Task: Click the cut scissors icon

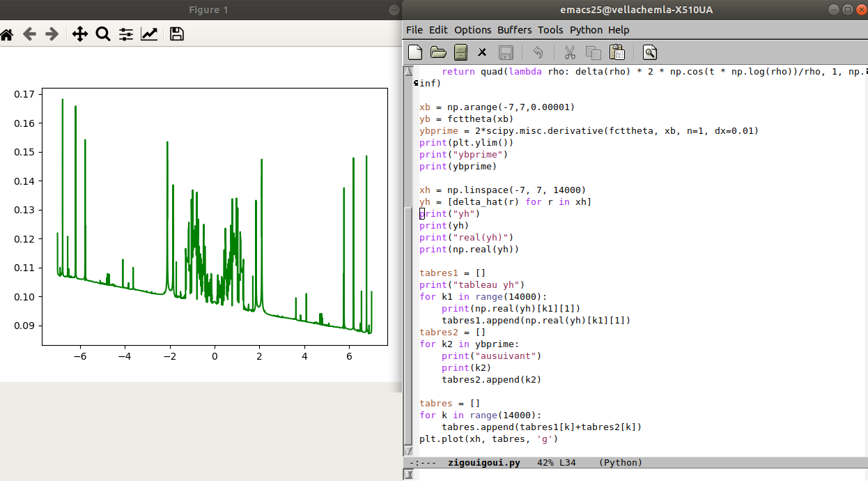Action: [570, 52]
